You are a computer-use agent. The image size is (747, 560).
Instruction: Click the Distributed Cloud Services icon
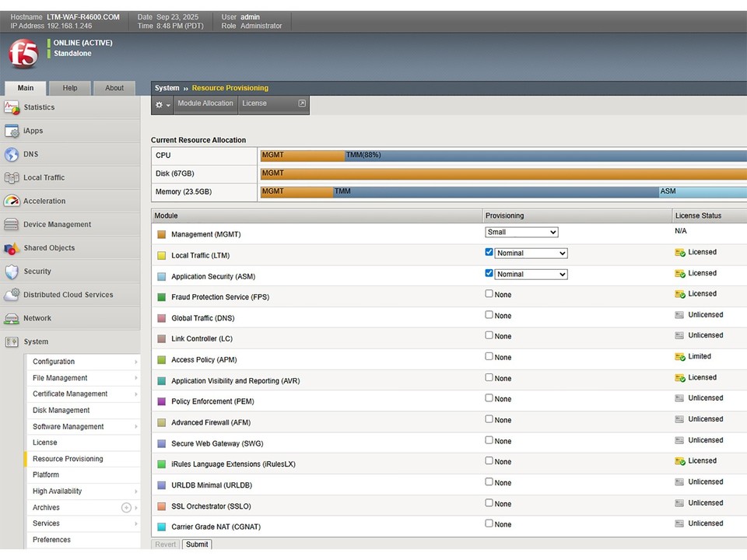(x=12, y=295)
